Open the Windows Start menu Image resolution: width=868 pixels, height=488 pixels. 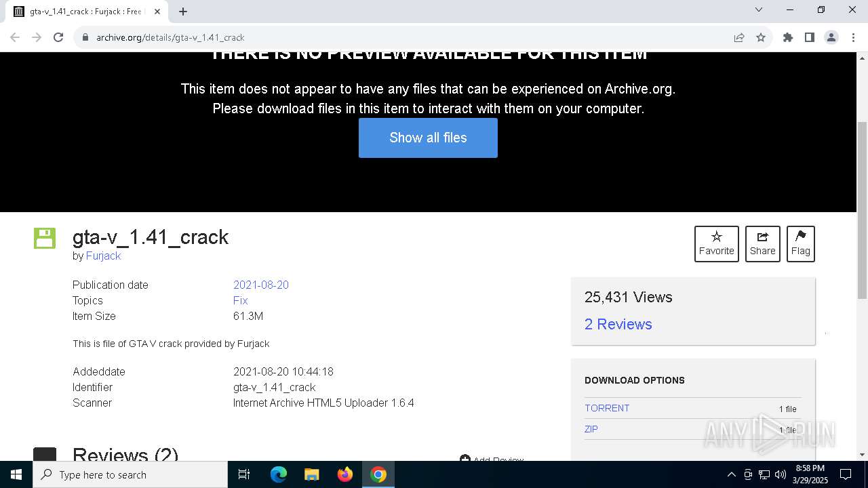[16, 474]
